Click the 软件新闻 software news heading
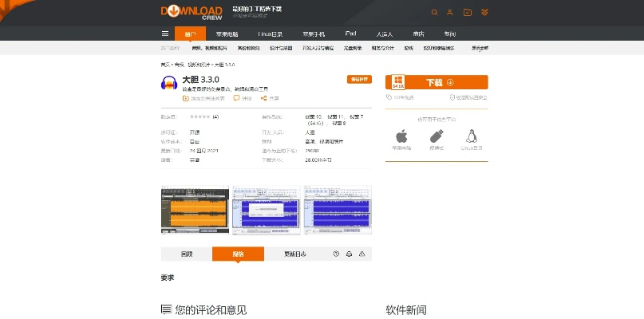 [x=405, y=310]
